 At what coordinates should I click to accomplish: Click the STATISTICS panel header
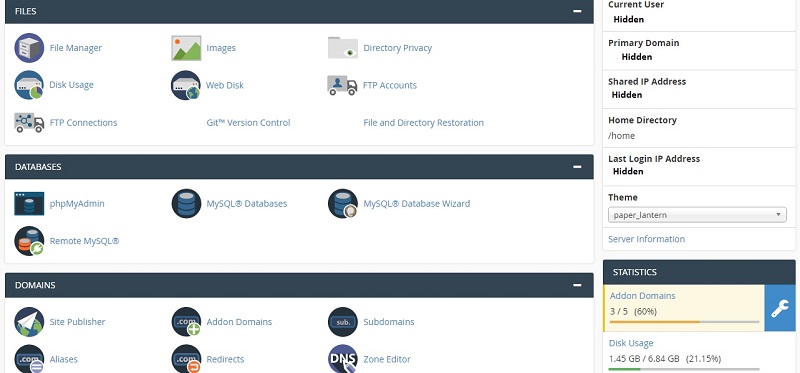pos(699,272)
